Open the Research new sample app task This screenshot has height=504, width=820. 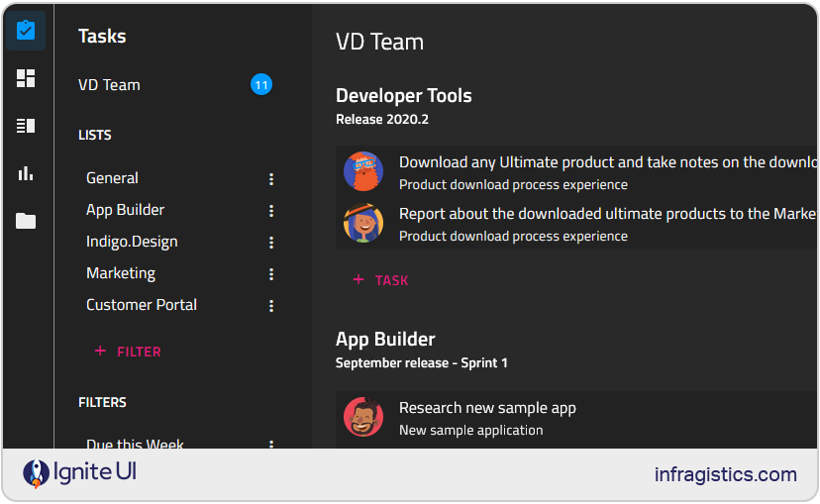(x=576, y=419)
